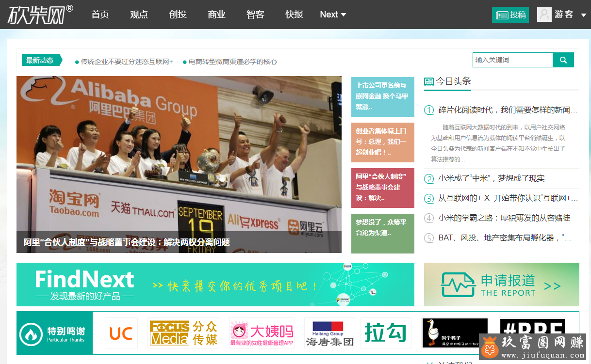
Task: Select the 商业 nav item
Action: pos(216,15)
